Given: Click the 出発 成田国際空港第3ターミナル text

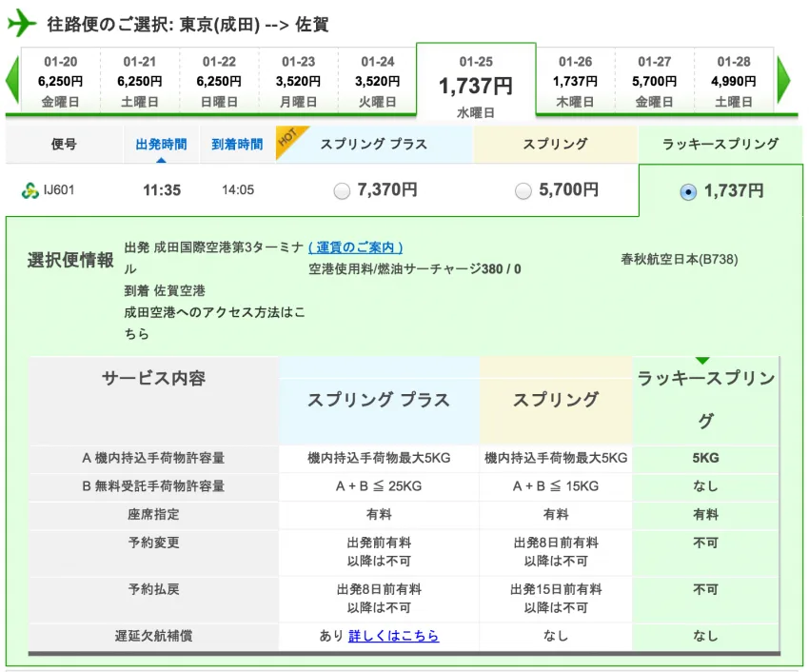Looking at the screenshot, I should click(x=213, y=258).
